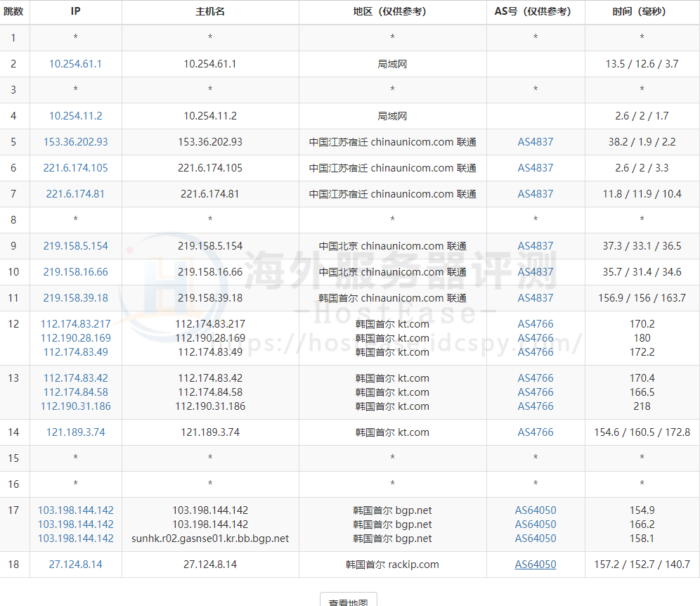Viewport: 700px width, 606px height.
Task: Click the 27.124.8.14 link in IP column
Action: [x=75, y=565]
